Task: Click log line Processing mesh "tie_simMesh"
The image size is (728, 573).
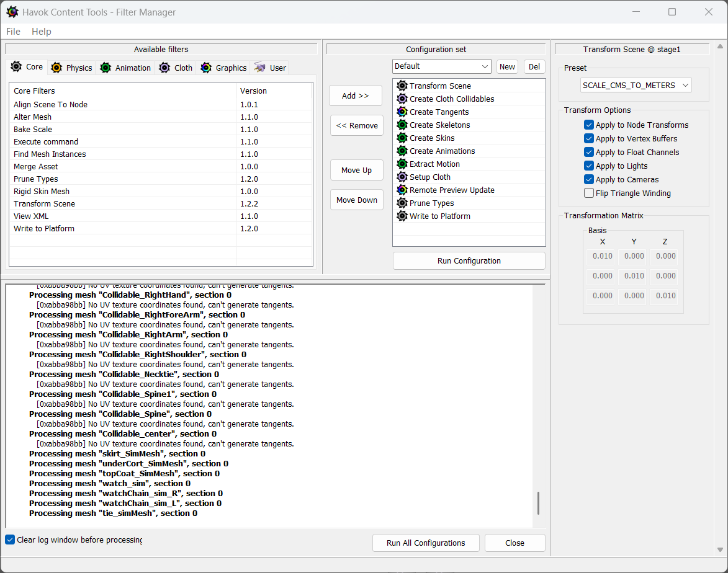Action: pos(114,513)
